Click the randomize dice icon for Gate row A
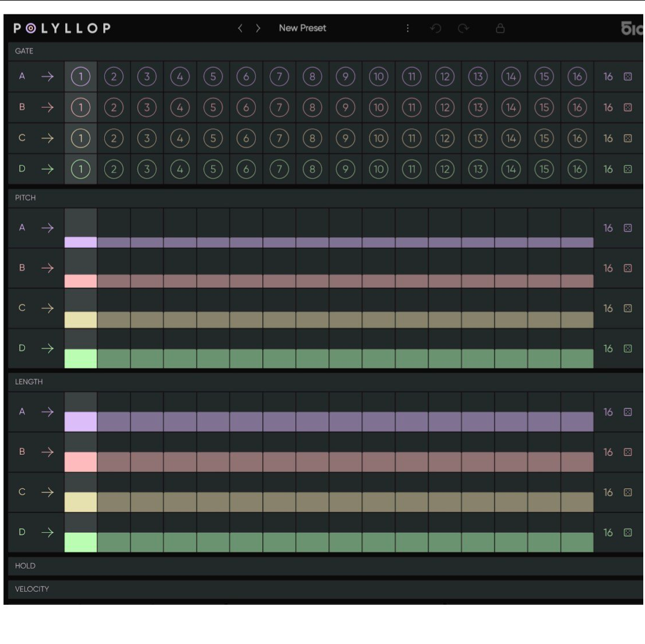Viewport: 645px width, 644px height. 628,77
